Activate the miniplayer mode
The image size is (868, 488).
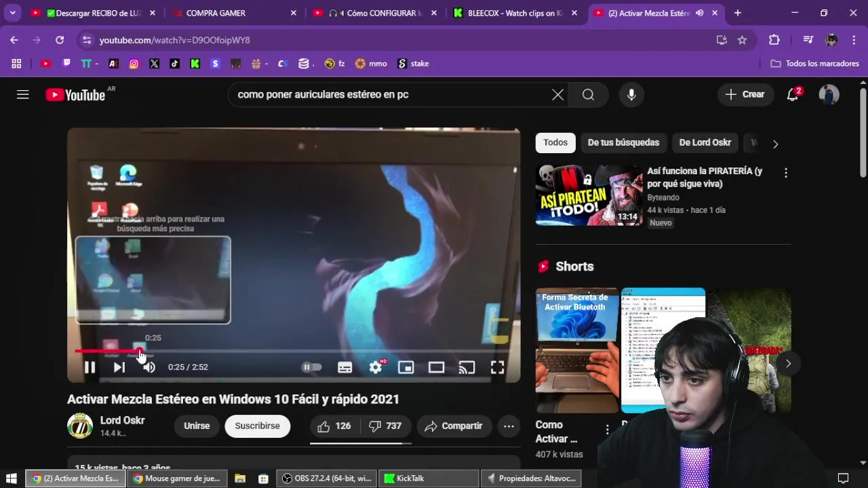point(406,367)
